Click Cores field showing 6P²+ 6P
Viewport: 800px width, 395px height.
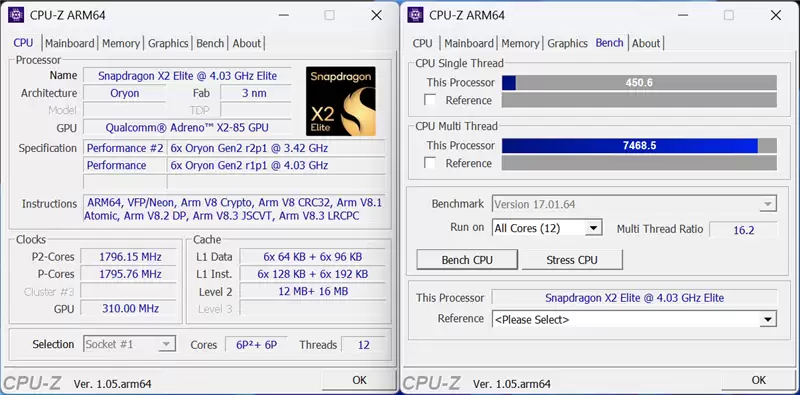pyautogui.click(x=256, y=344)
